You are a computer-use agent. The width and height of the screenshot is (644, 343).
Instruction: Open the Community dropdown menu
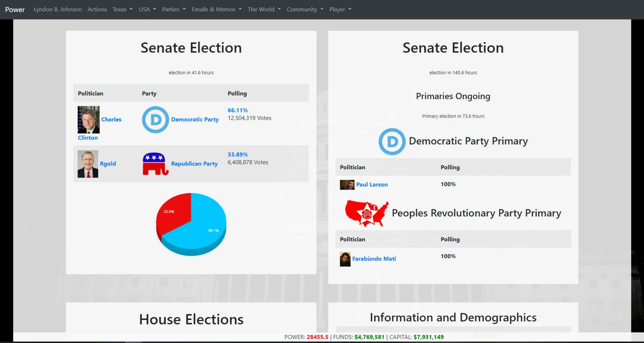(x=305, y=9)
